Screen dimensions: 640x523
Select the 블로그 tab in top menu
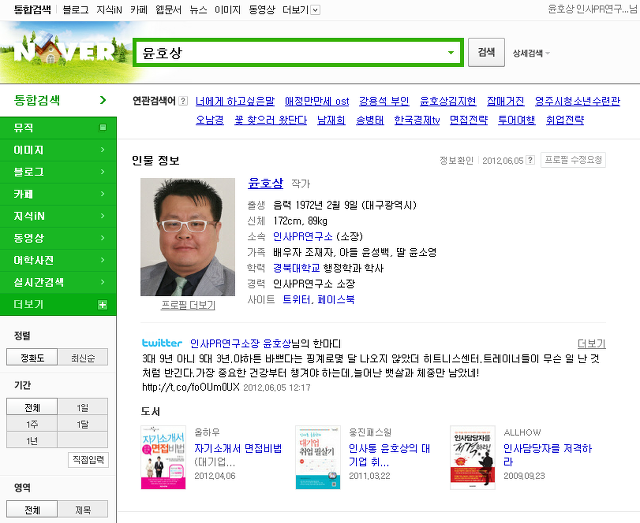tap(76, 10)
